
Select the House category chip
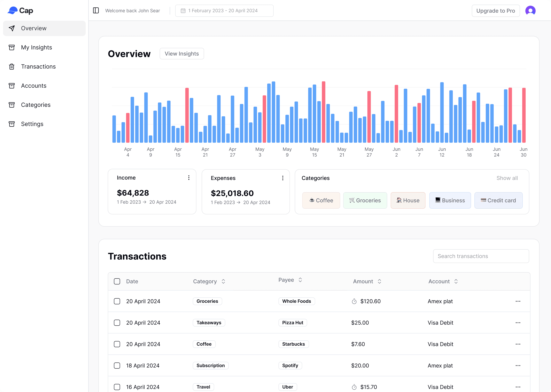[408, 200]
